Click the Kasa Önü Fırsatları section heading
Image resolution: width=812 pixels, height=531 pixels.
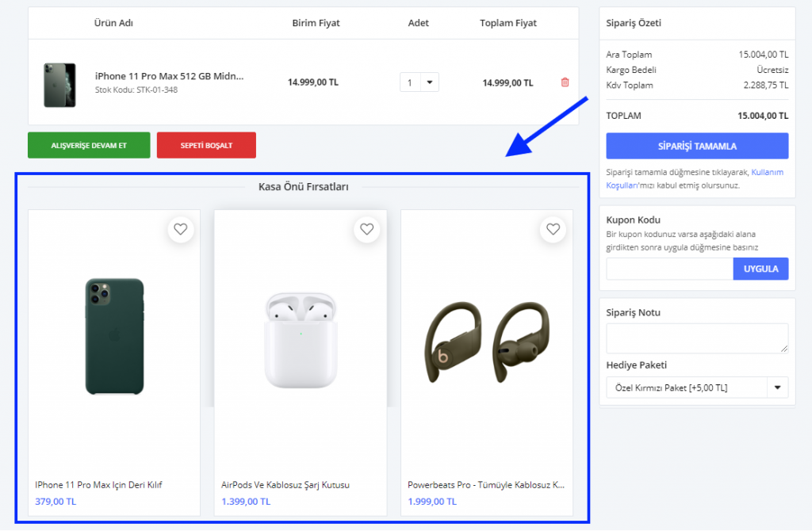pos(304,187)
